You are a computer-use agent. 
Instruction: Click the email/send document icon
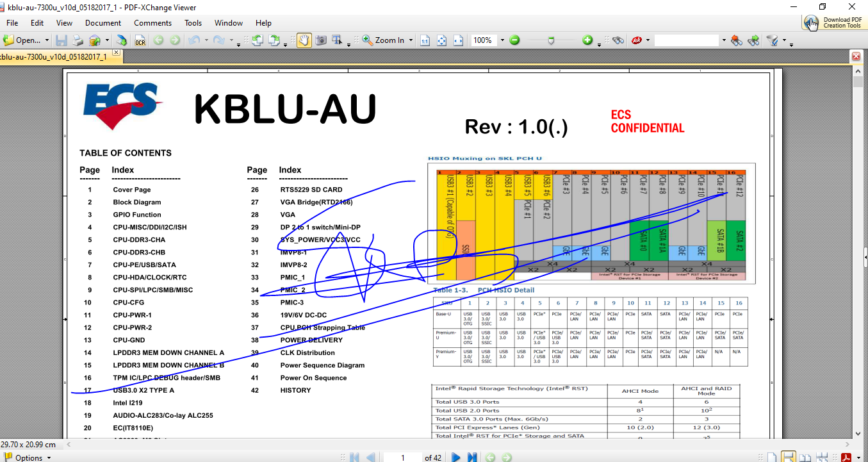pos(95,40)
